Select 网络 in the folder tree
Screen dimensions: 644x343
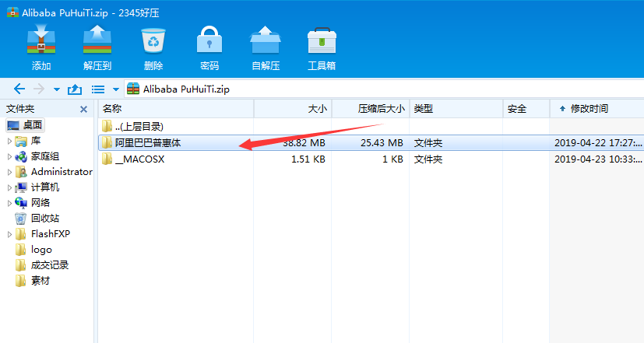point(33,203)
